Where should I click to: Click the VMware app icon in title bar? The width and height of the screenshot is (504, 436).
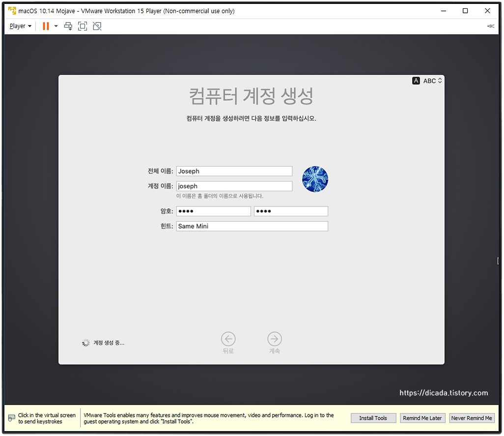click(12, 11)
